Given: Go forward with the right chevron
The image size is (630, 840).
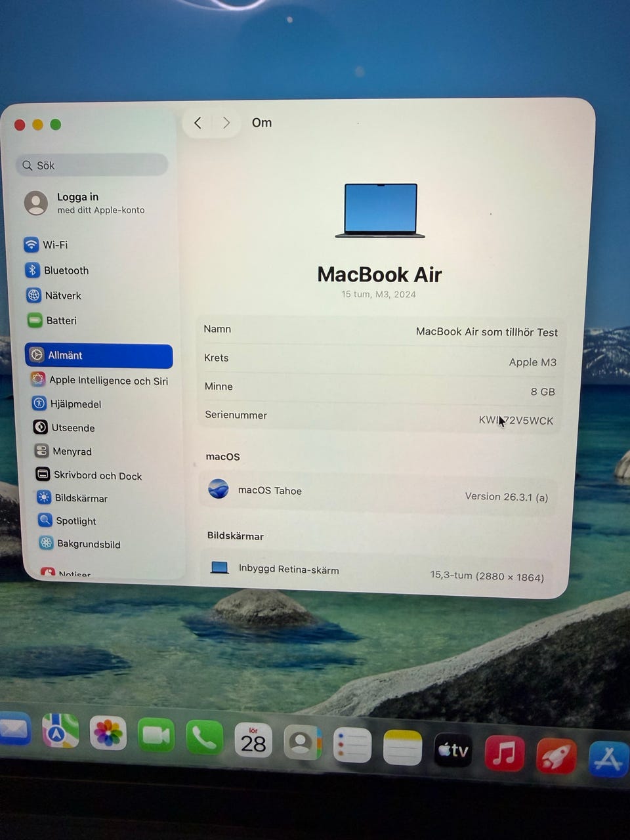Looking at the screenshot, I should tap(226, 123).
